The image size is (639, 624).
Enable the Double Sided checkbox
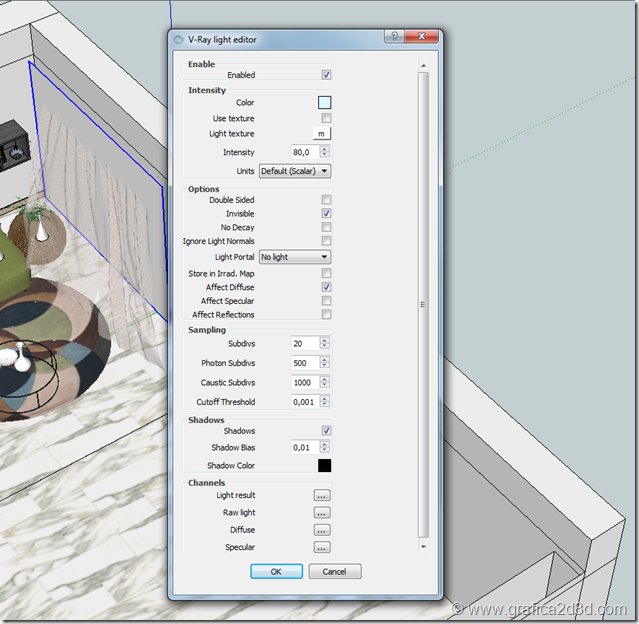326,200
